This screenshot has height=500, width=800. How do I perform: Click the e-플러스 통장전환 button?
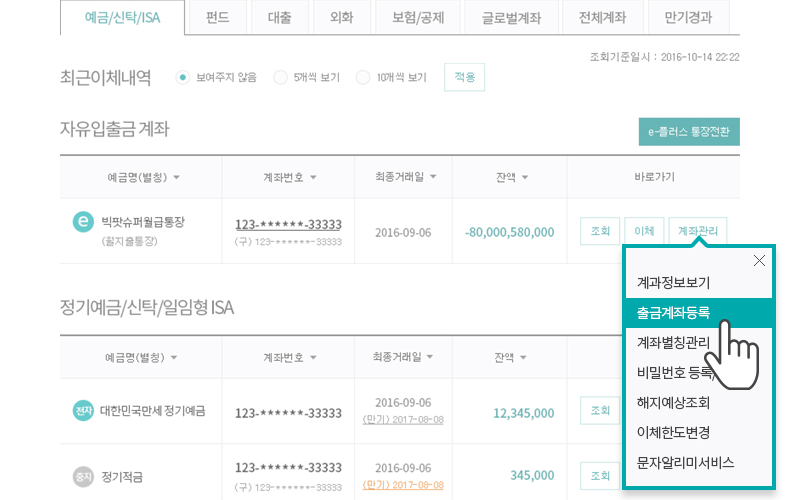point(689,132)
